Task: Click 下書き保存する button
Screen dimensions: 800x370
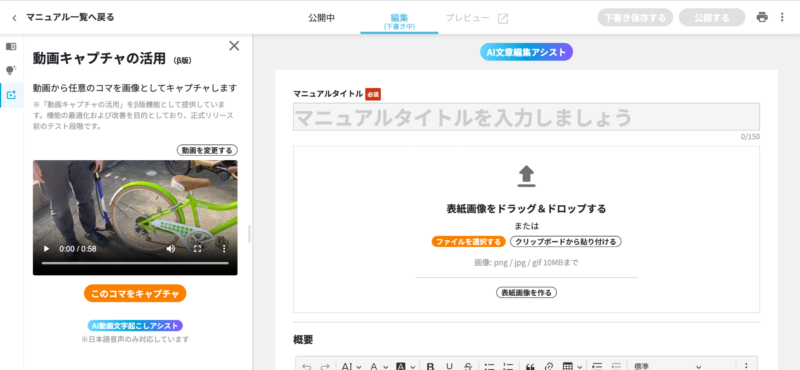Action: pos(635,17)
